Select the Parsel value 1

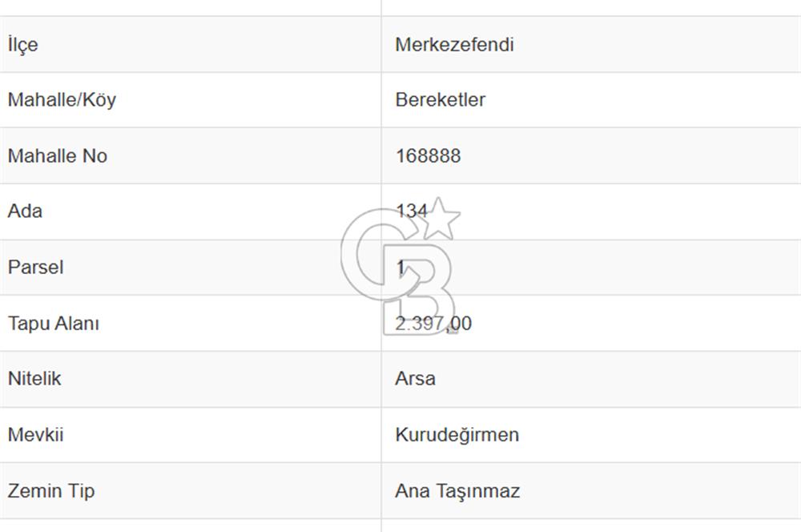pyautogui.click(x=400, y=268)
